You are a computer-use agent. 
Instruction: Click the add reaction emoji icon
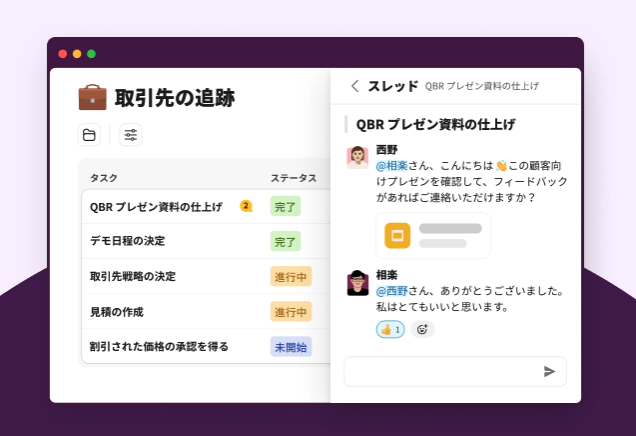(422, 329)
